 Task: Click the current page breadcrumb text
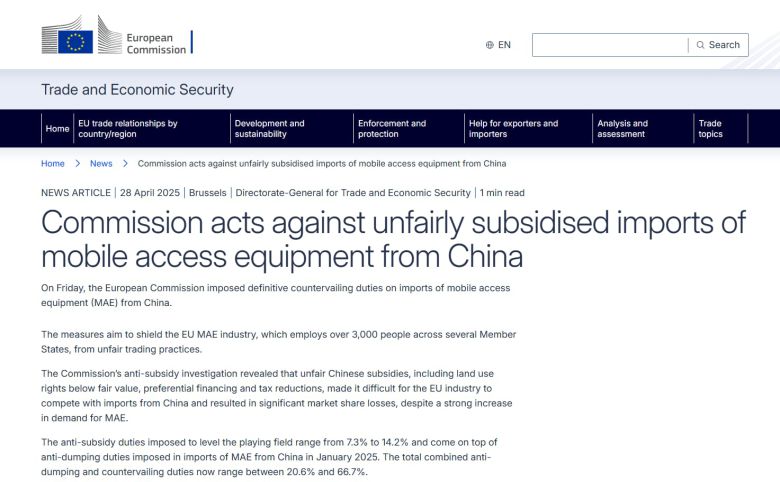321,164
